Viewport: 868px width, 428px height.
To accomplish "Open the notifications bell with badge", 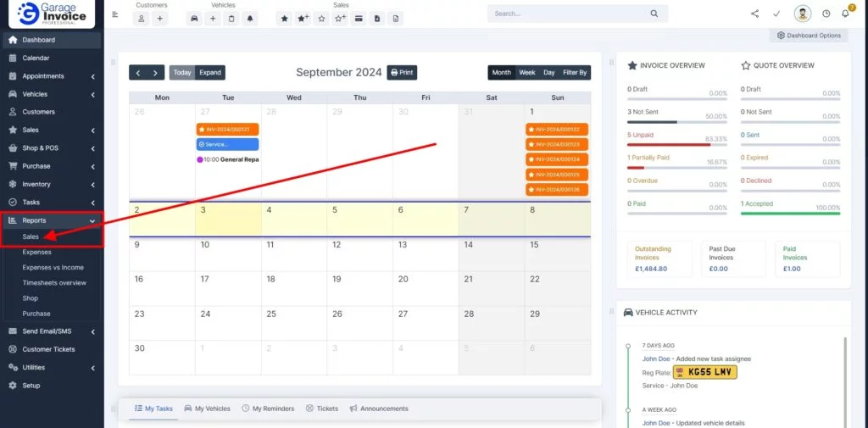I will (x=846, y=14).
